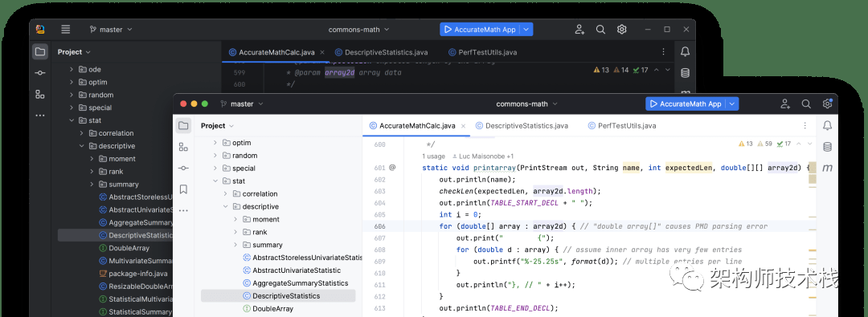Switch to PerfTestUtils.java tab in back window
This screenshot has width=868, height=317.
click(482, 52)
